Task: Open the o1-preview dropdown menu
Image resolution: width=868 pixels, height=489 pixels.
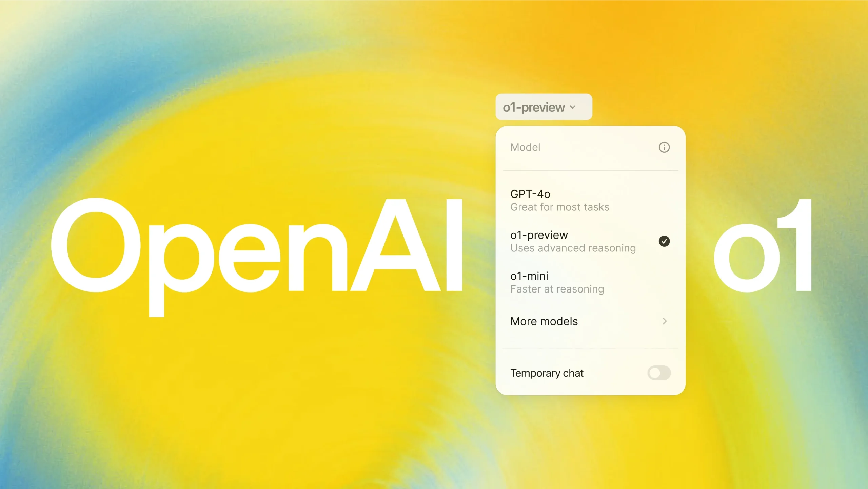Action: [x=542, y=107]
